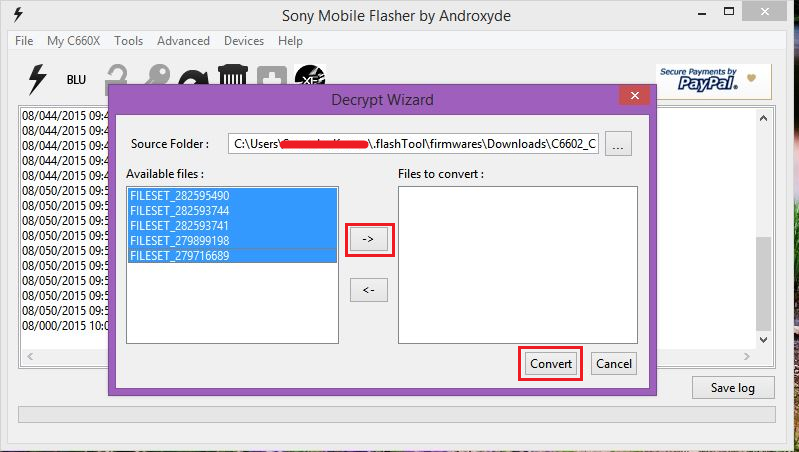Select FILESET_282595490 in available files
Viewport: 799px width, 452px height.
point(232,196)
